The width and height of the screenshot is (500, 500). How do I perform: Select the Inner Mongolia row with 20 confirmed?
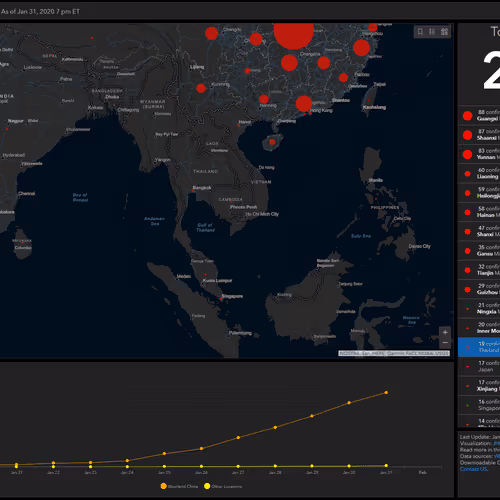(x=479, y=328)
